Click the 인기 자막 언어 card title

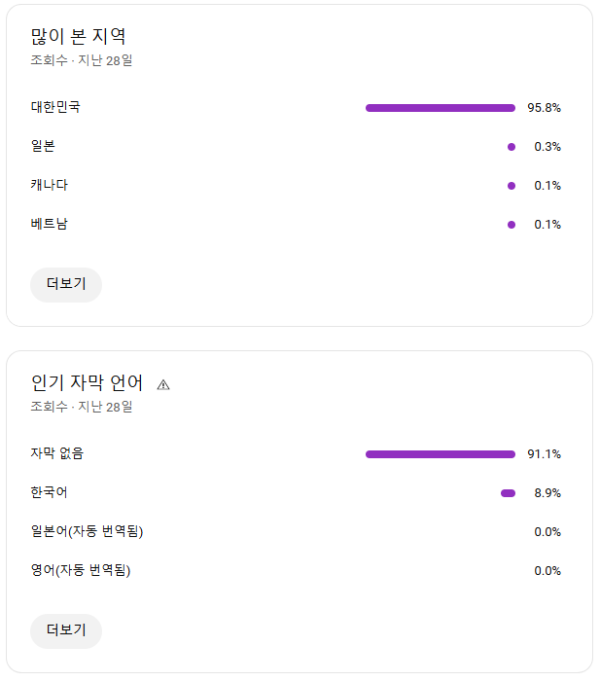click(x=87, y=383)
